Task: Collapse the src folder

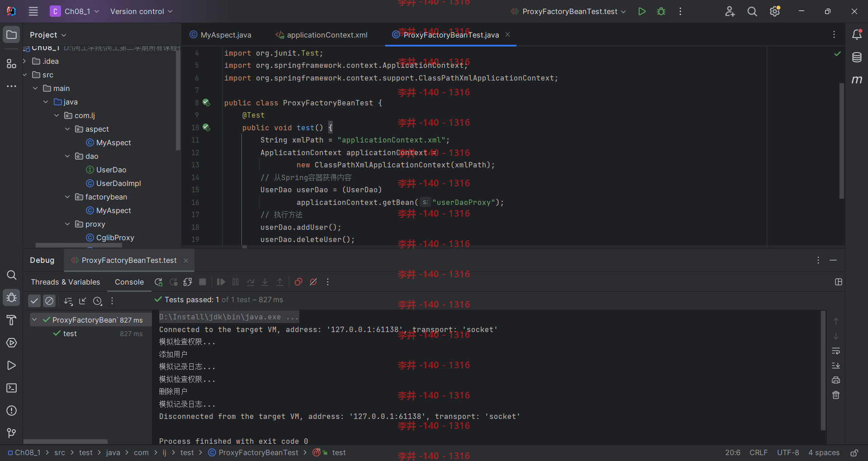Action: (x=24, y=75)
